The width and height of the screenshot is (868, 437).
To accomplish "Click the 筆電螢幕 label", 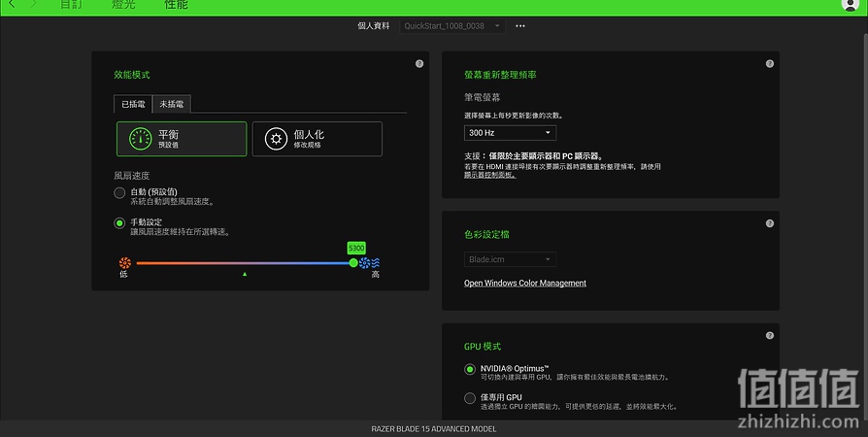I will pyautogui.click(x=483, y=97).
